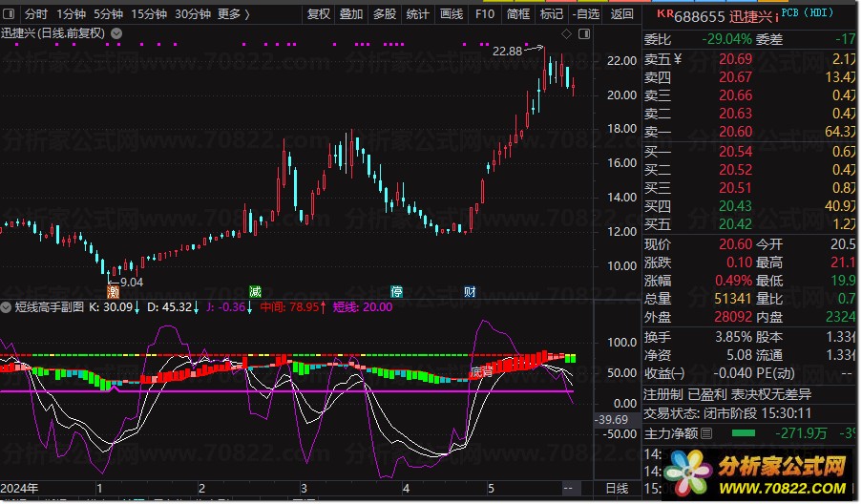This screenshot has width=862, height=504.
Task: Toggle the sidebar panel icon at top-left
Action: click(x=9, y=13)
